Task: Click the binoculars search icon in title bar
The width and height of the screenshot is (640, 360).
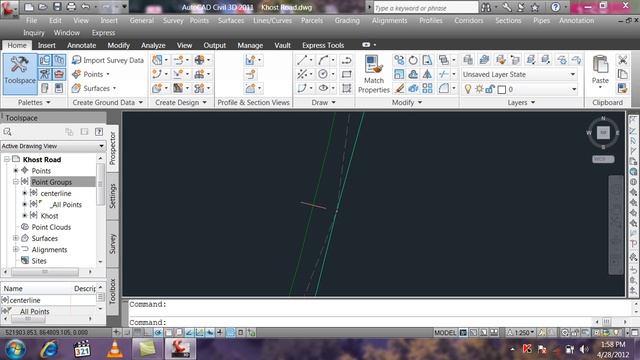Action: [x=486, y=7]
